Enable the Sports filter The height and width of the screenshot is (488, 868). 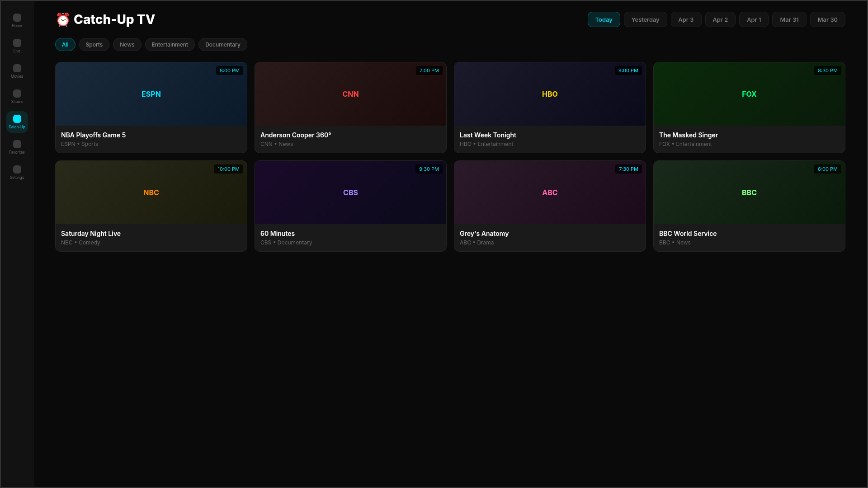point(94,44)
